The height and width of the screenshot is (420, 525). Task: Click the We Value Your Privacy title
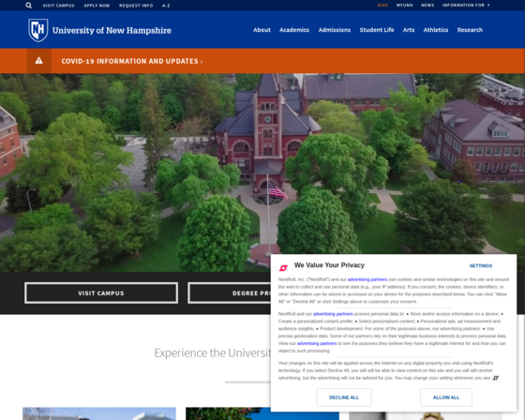(329, 265)
